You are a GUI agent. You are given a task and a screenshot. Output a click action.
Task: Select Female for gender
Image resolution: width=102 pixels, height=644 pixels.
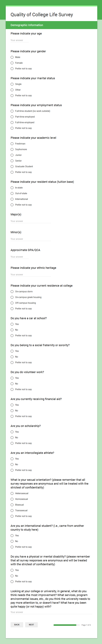pos(12,63)
